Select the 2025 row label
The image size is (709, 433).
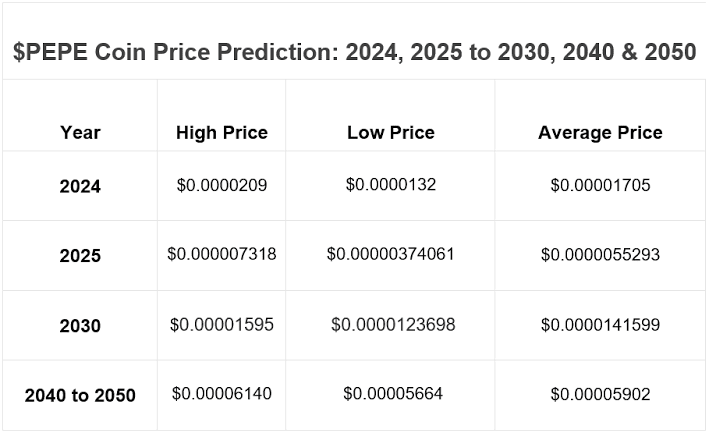(x=80, y=256)
